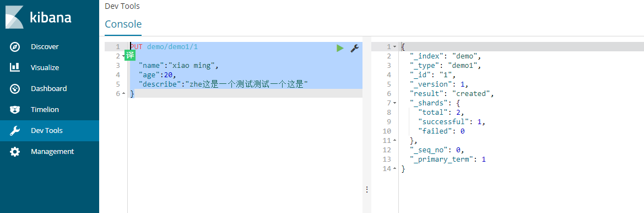Screen dimensions: 644x213
Task: Click editor gutter line number 3
Action: pyautogui.click(x=118, y=65)
